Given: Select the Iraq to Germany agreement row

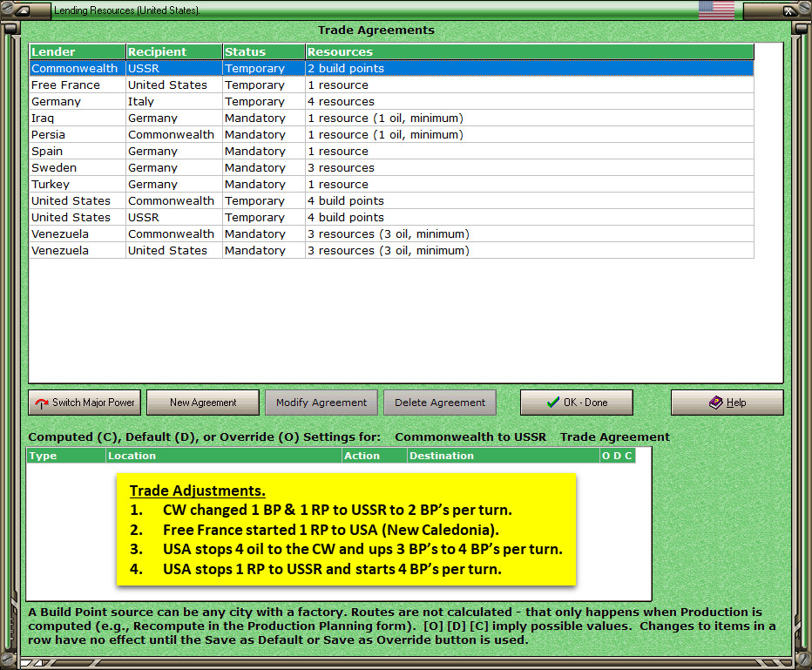Looking at the screenshot, I should click(391, 118).
